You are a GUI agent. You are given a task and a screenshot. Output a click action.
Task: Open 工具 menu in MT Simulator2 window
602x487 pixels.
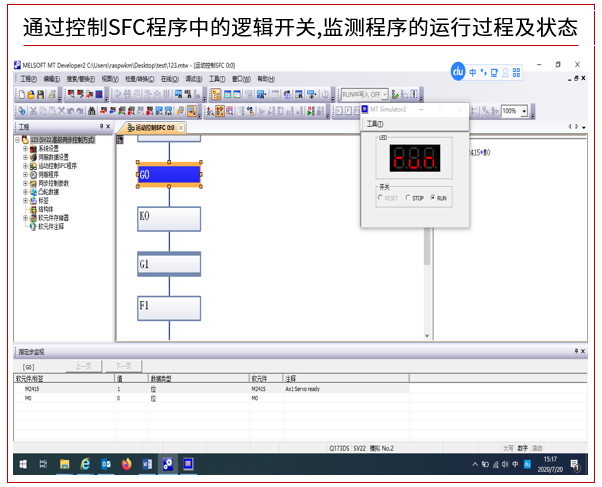[375, 124]
